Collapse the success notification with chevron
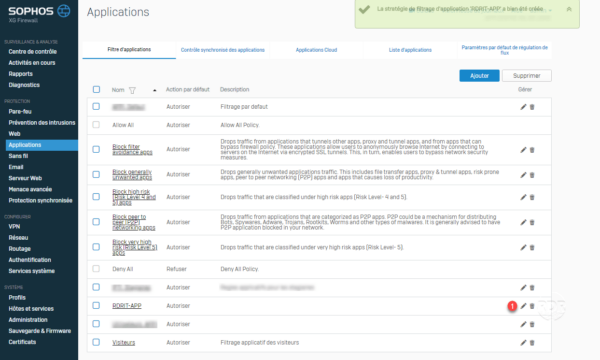 point(569,9)
